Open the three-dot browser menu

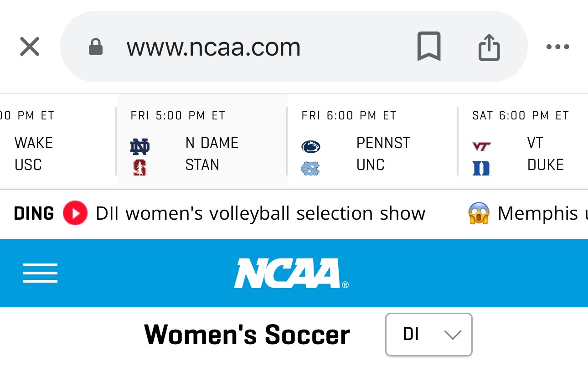(557, 47)
